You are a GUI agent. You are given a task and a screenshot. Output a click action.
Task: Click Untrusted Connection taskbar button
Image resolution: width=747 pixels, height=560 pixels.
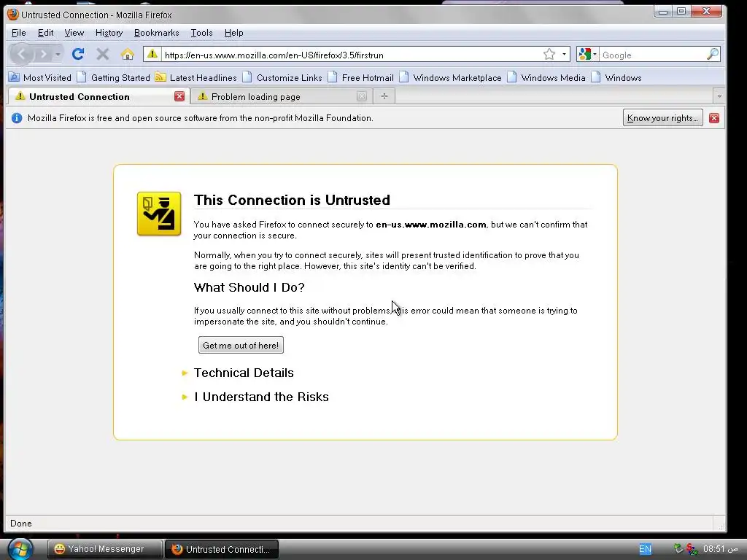click(x=222, y=549)
